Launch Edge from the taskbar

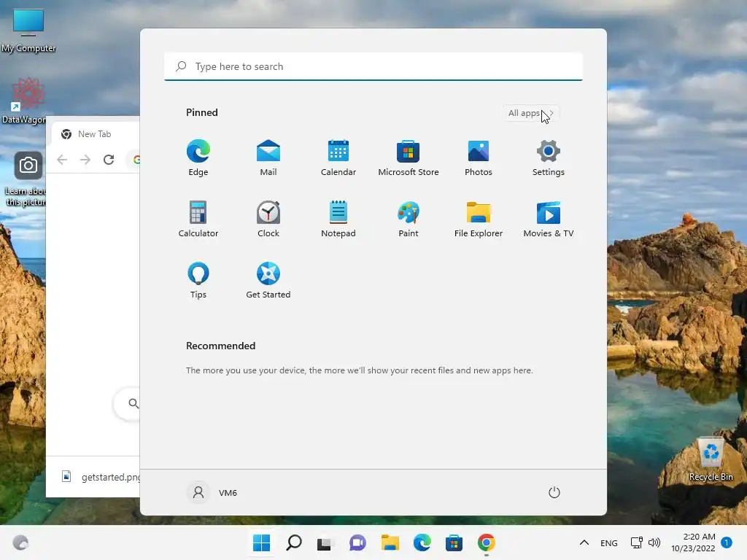[422, 542]
